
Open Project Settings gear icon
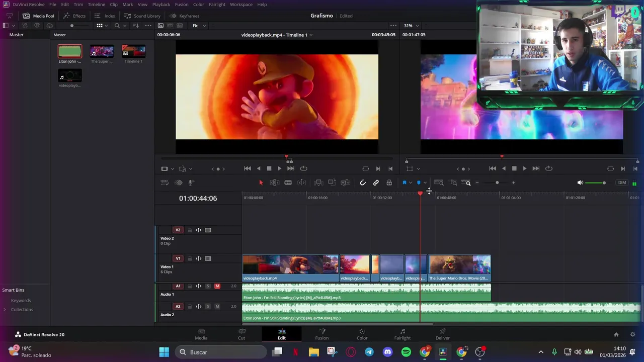coord(633,334)
